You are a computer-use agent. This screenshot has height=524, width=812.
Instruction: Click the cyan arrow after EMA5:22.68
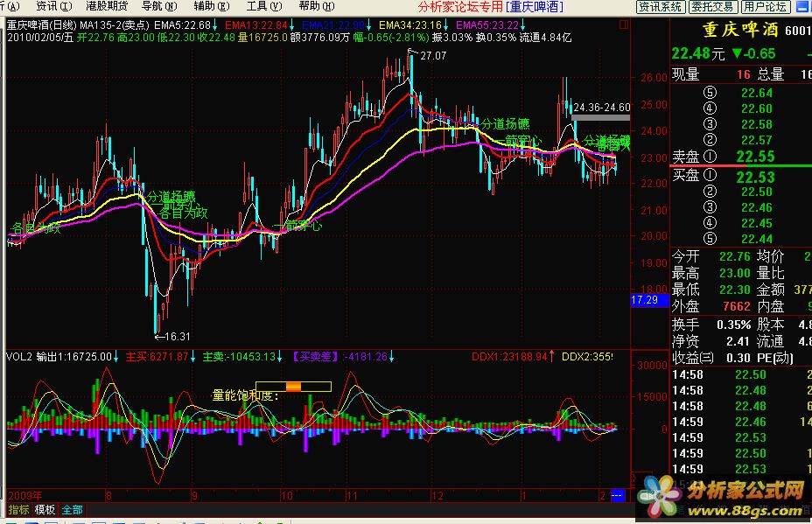click(x=215, y=24)
